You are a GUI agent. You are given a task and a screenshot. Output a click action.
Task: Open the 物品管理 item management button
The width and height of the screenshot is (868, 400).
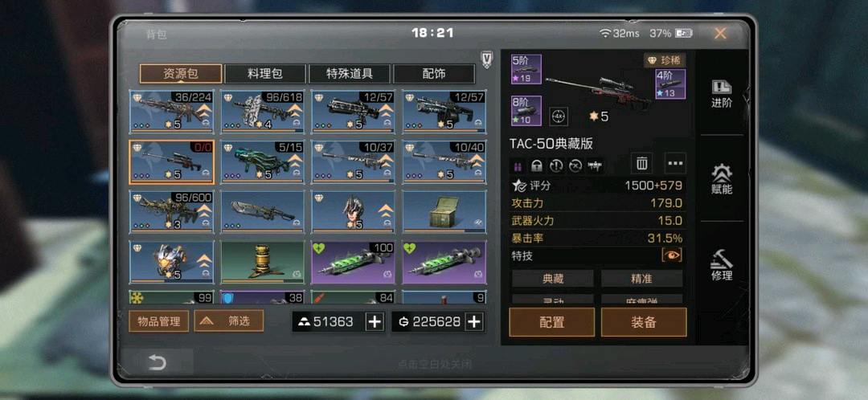159,321
